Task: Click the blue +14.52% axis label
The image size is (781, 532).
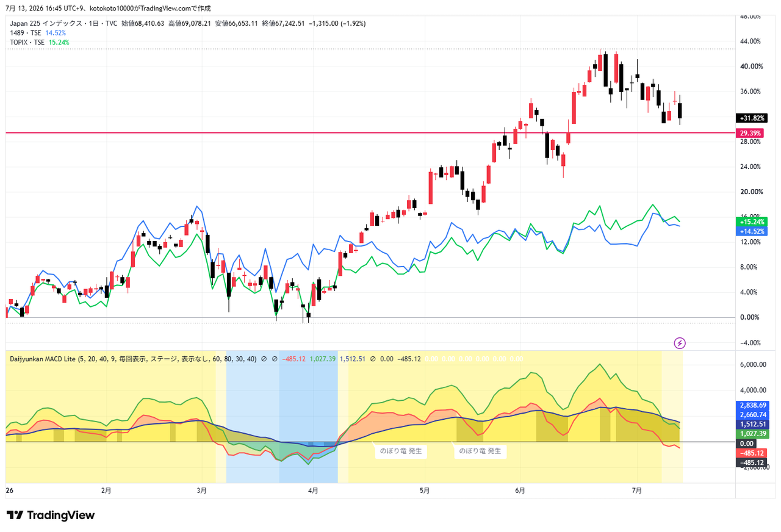Action: click(x=750, y=231)
